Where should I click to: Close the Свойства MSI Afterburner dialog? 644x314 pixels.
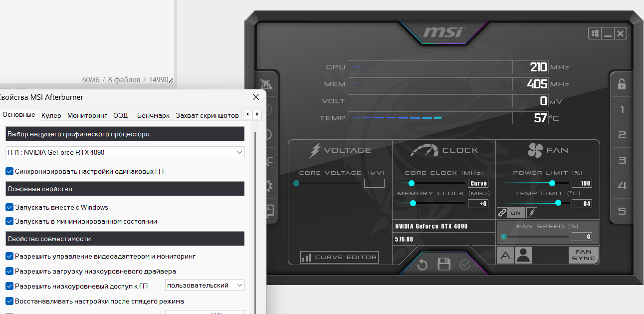[256, 97]
